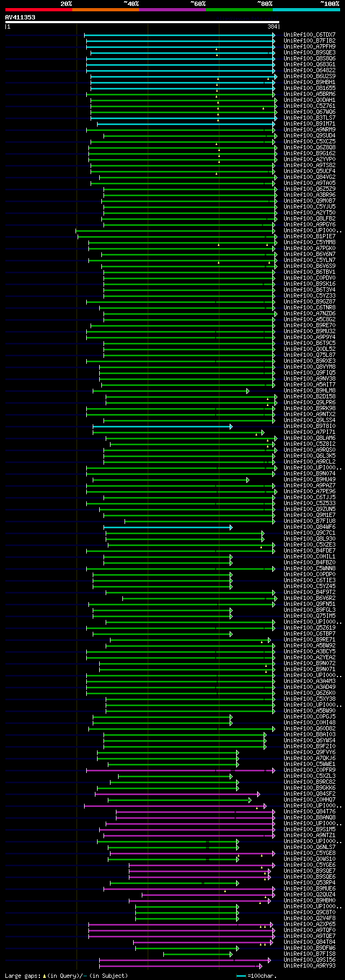345x980 pixels.
Task: Select the UniRef100_B1PIE7 label
Action: click(309, 237)
